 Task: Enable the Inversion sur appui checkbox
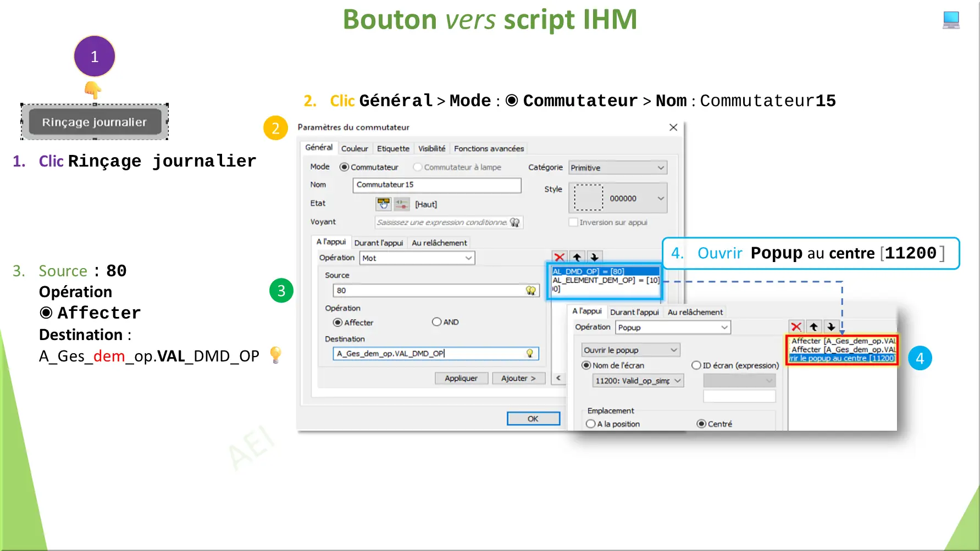pyautogui.click(x=574, y=222)
